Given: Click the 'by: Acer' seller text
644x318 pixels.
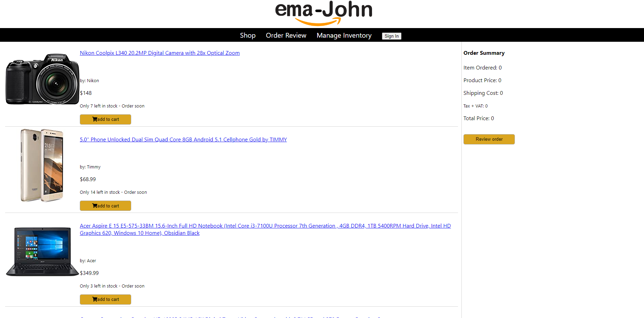Looking at the screenshot, I should (88, 261).
